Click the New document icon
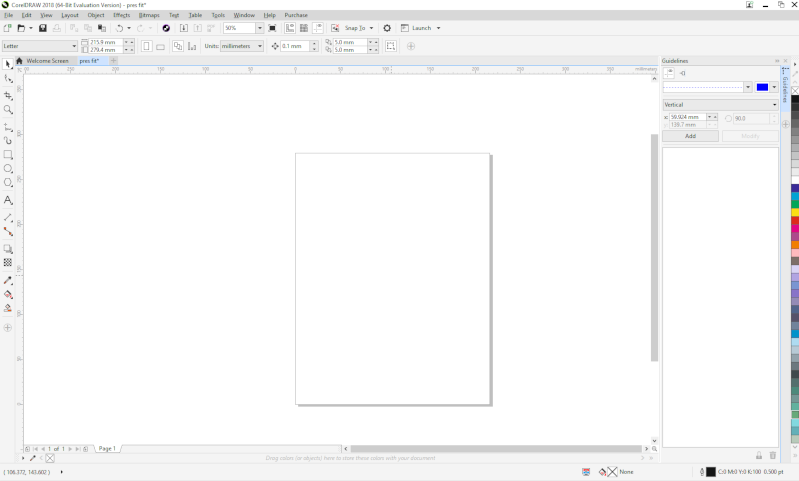Viewport: 799px width, 481px height. [x=7, y=28]
